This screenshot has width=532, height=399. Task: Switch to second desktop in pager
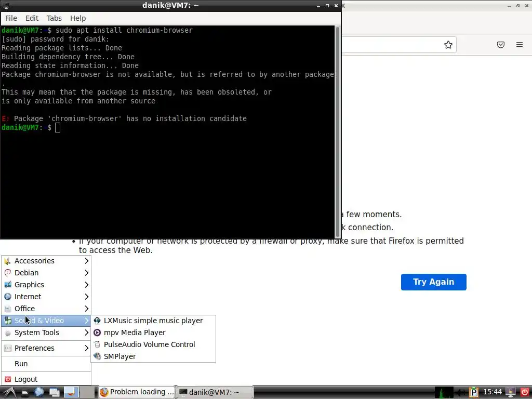[x=87, y=392]
